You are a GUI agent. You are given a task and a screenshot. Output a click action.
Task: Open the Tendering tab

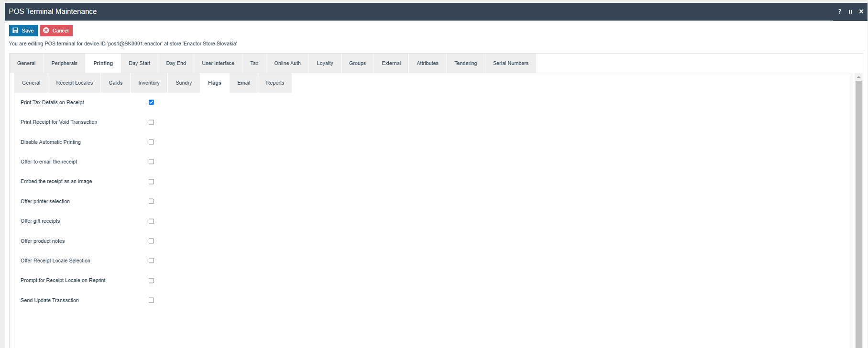(465, 63)
